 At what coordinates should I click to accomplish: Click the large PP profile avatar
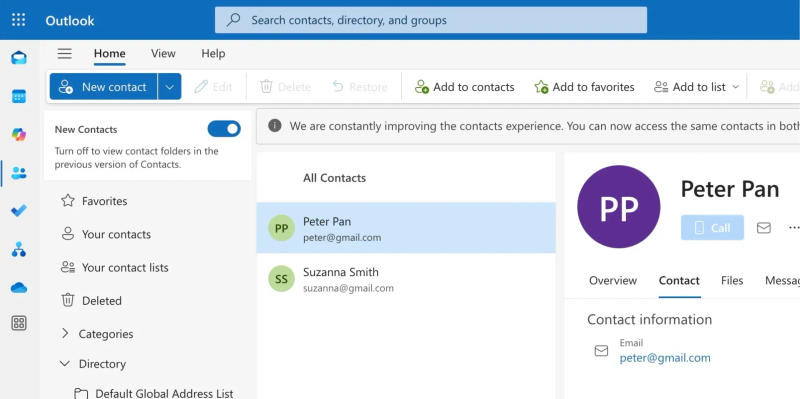pos(618,207)
